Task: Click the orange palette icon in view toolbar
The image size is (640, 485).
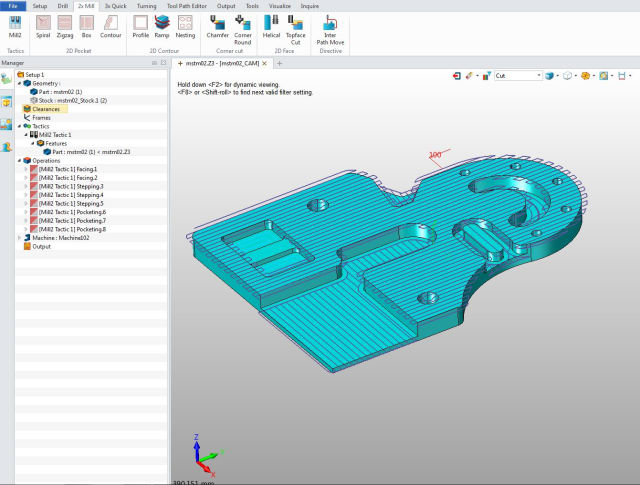Action: pos(585,76)
